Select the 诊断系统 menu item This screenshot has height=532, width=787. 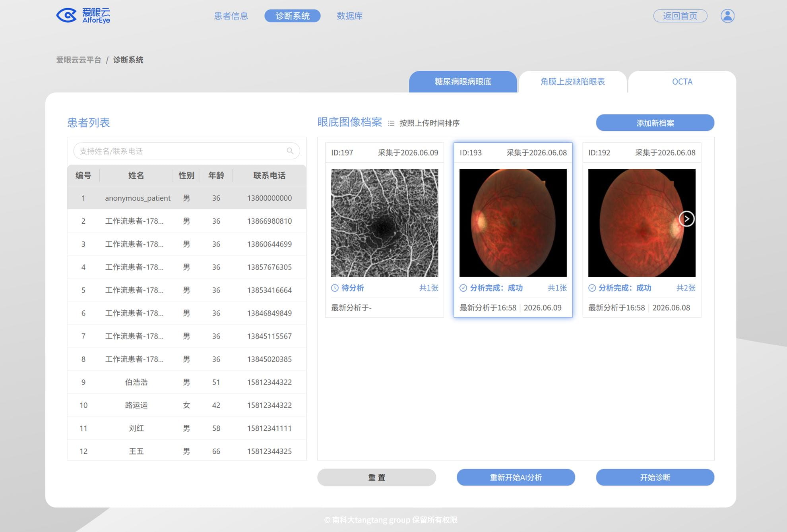pos(293,16)
